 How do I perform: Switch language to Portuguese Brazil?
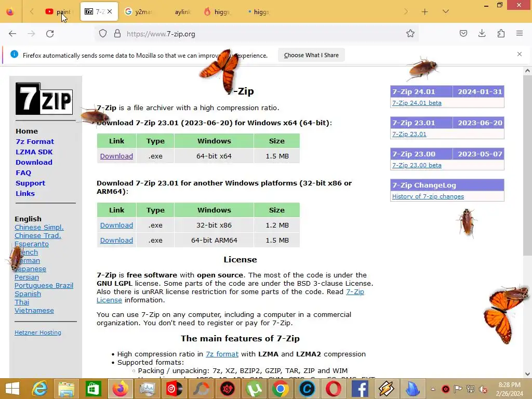click(x=44, y=285)
